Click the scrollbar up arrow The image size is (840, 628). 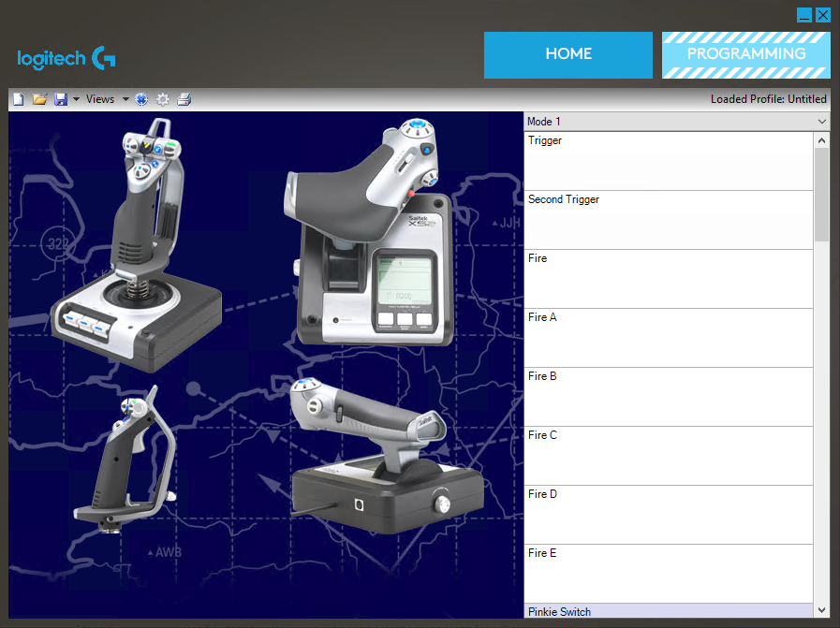coord(822,140)
